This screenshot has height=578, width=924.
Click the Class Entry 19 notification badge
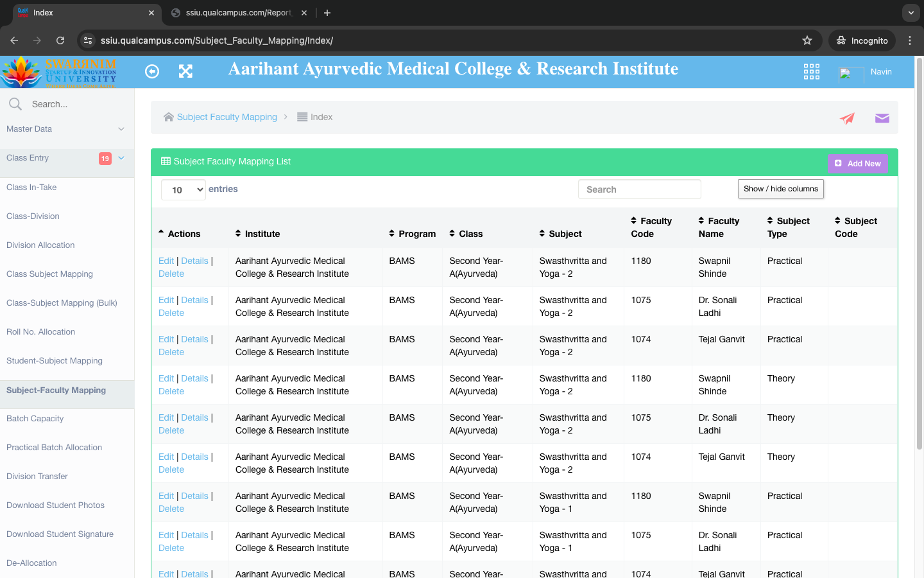coord(105,159)
